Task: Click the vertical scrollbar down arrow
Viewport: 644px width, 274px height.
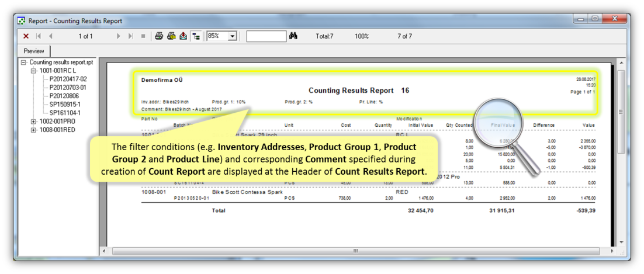Action: coord(621,242)
